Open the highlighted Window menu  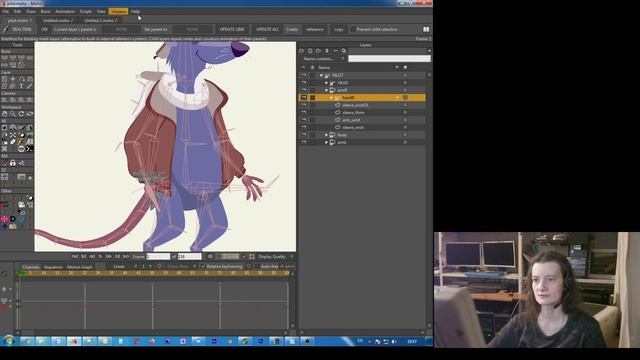click(x=118, y=11)
